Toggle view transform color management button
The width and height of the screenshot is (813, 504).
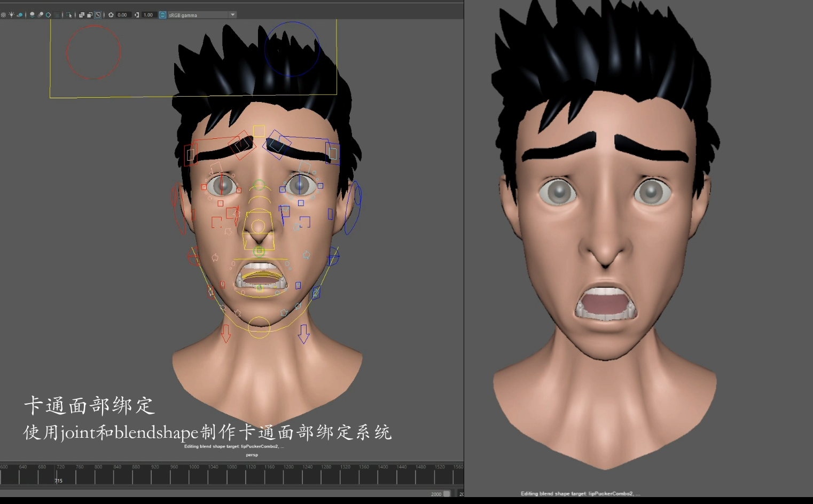pos(162,15)
